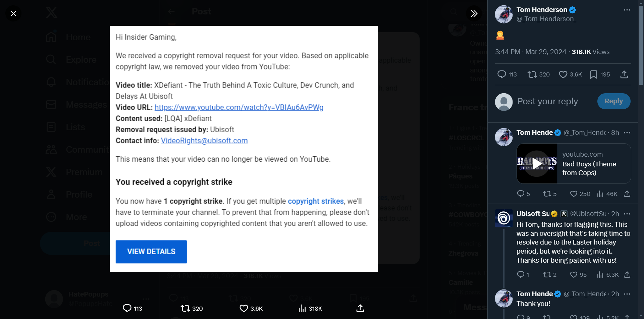Open more options on Thank you! reply

coord(627,294)
